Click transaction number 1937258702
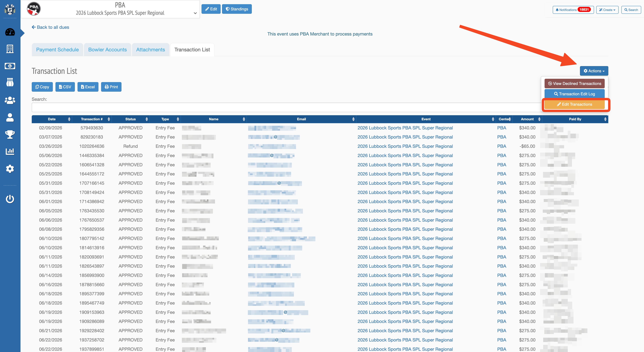This screenshot has width=644, height=352. (92, 340)
